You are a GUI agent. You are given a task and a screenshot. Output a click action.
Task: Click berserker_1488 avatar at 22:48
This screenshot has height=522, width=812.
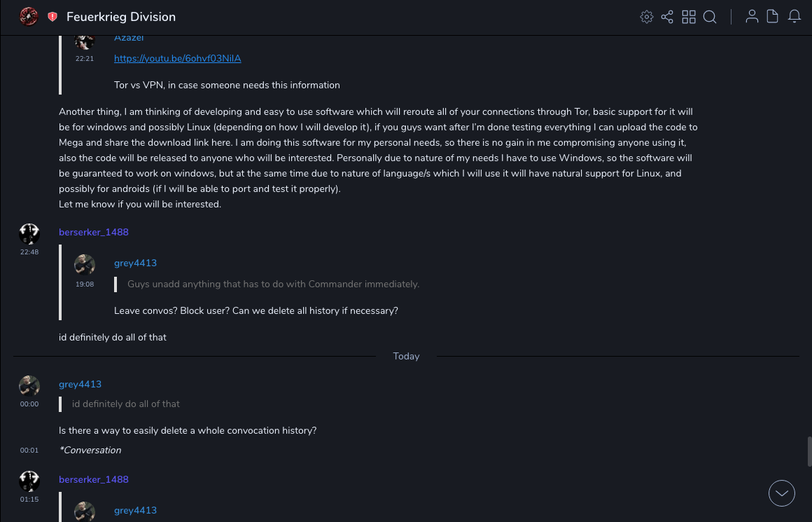29,234
